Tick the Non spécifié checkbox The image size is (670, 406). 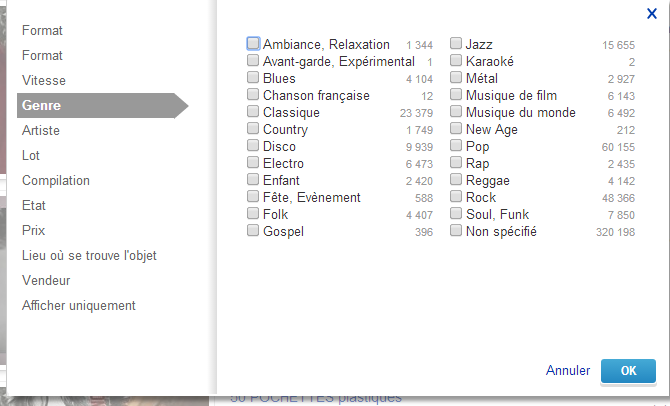[x=456, y=231]
